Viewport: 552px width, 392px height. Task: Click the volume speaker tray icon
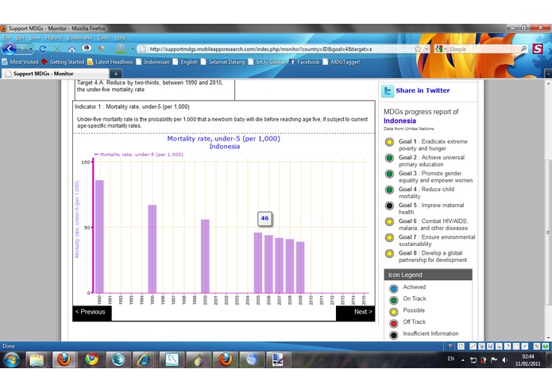coord(505,359)
